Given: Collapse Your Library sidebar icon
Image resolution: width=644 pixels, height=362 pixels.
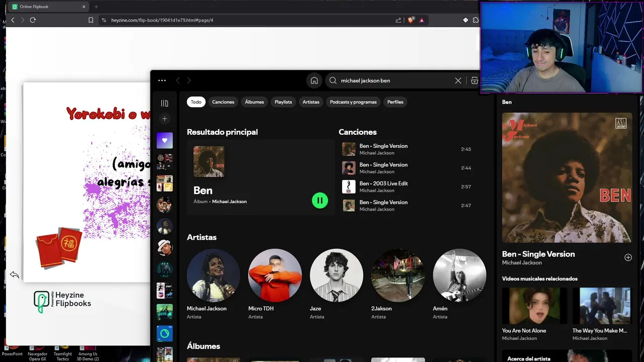Looking at the screenshot, I should [x=165, y=103].
